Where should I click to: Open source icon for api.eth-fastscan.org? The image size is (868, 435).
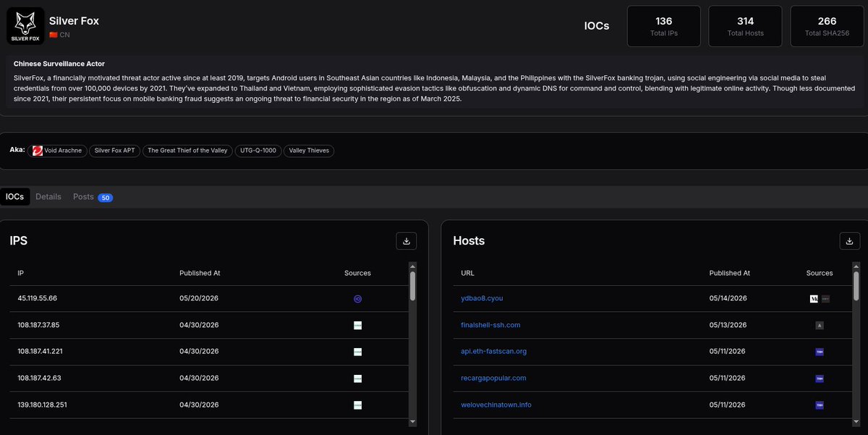coord(820,351)
